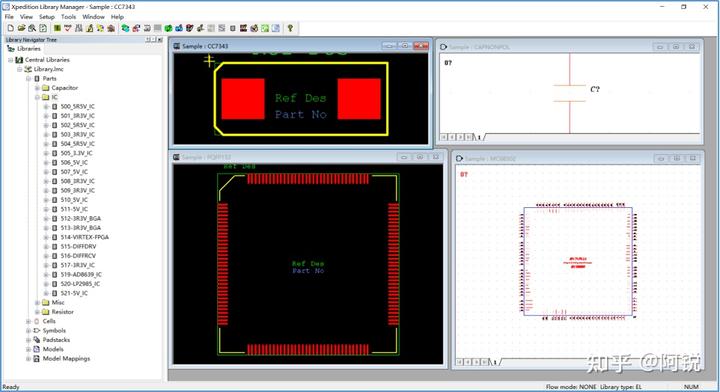Click the Library.lmc node icon
The image size is (720, 392).
(x=28, y=69)
